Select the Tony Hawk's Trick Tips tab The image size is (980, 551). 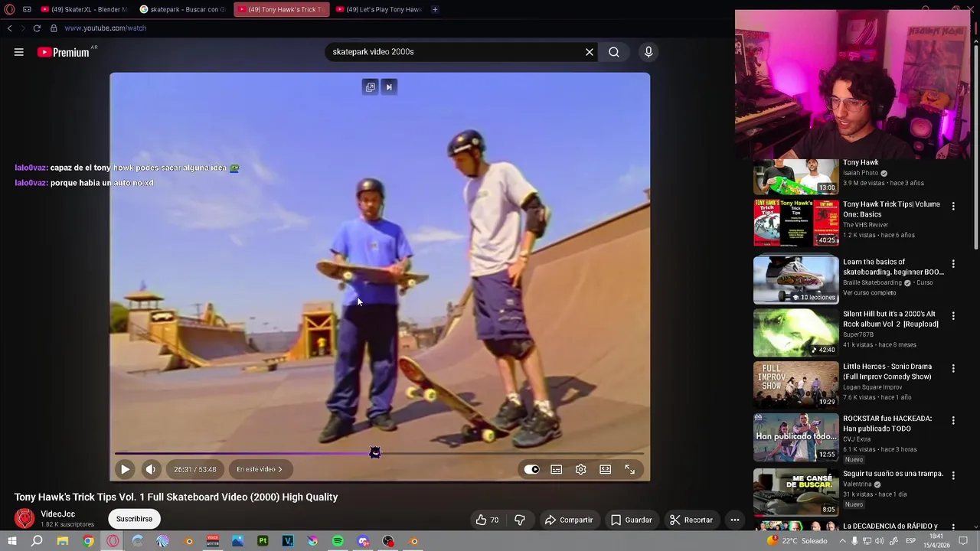(x=281, y=9)
